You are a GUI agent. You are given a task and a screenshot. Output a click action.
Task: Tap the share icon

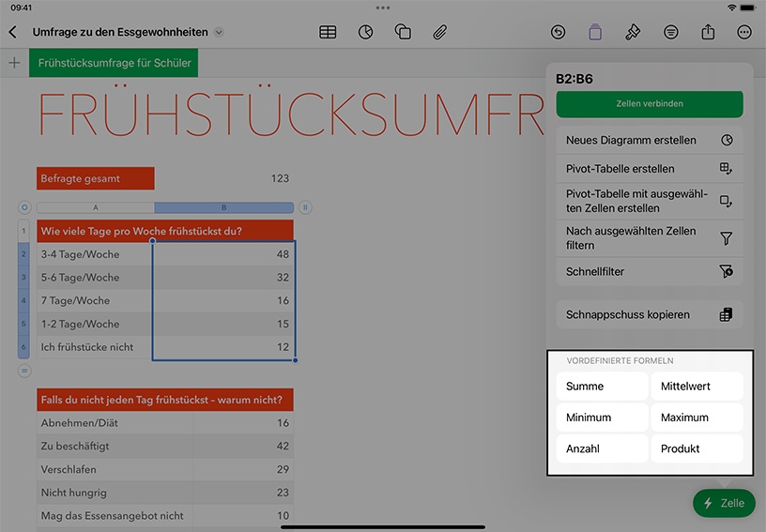[x=708, y=32]
